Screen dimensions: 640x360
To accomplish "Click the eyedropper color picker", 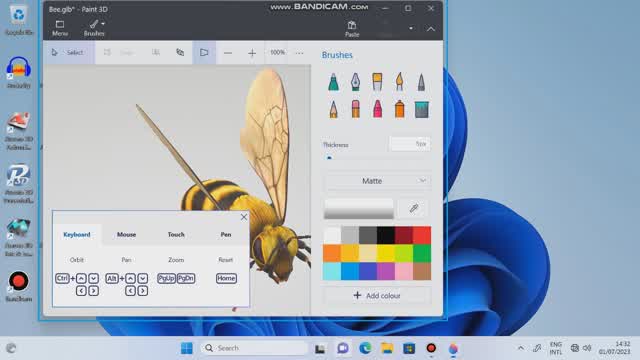I will pos(414,209).
